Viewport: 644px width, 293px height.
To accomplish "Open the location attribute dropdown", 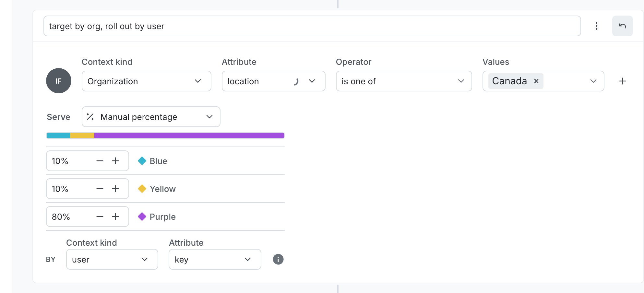I will tap(273, 81).
